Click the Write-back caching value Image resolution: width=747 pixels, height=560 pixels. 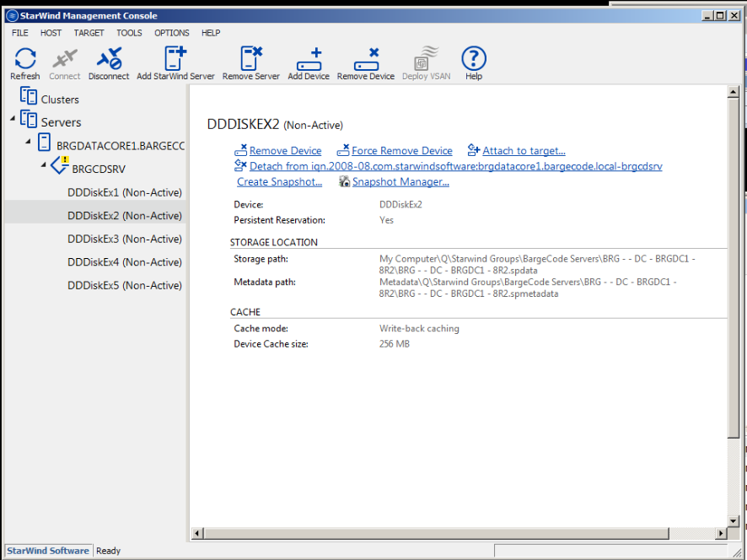pyautogui.click(x=419, y=328)
